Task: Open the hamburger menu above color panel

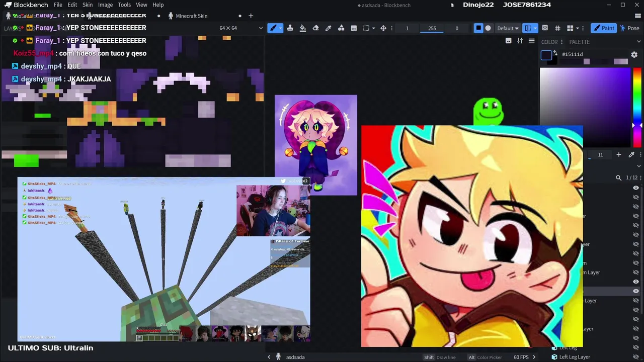Action: [531, 41]
